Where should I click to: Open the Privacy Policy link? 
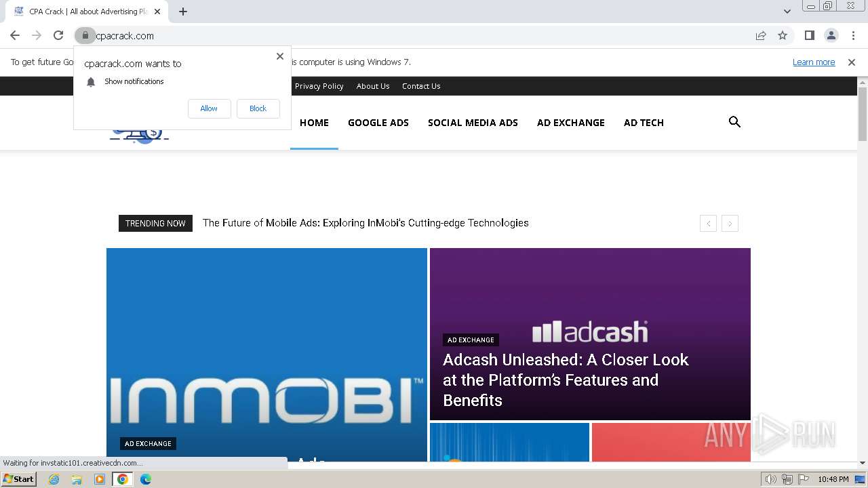tap(319, 86)
